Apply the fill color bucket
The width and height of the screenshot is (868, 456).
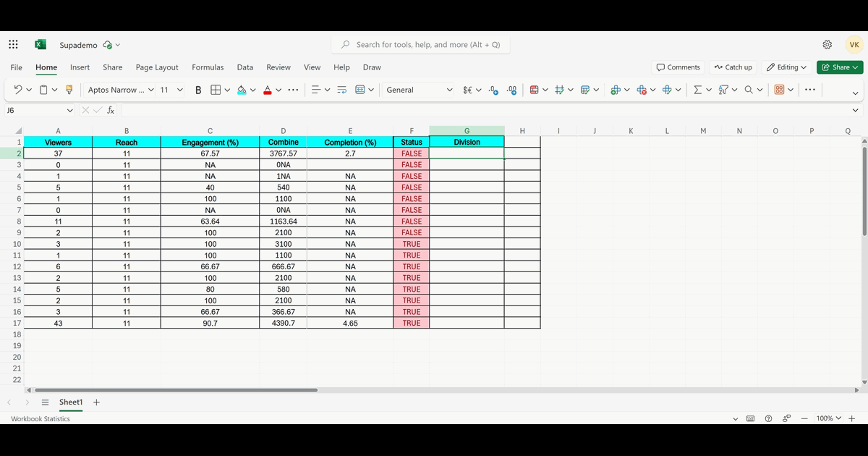(x=242, y=90)
